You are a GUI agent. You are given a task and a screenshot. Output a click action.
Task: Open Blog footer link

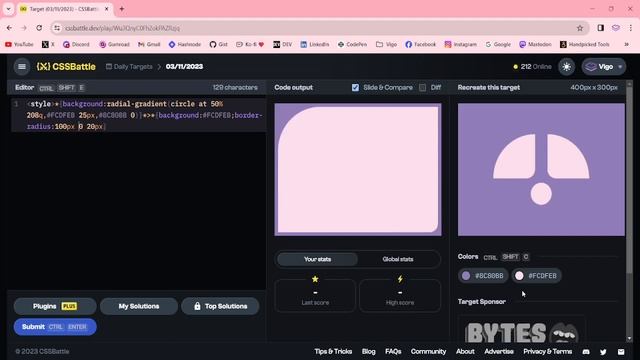[369, 351]
